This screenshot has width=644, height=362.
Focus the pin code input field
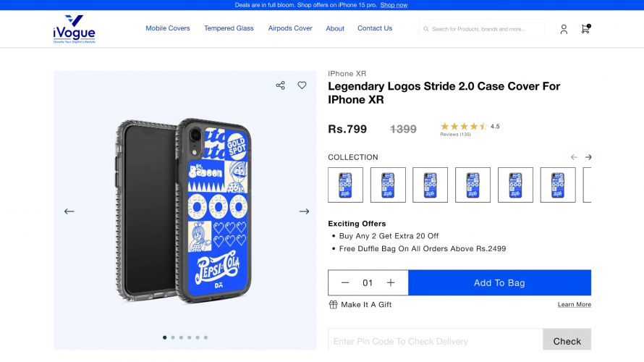[x=435, y=341]
